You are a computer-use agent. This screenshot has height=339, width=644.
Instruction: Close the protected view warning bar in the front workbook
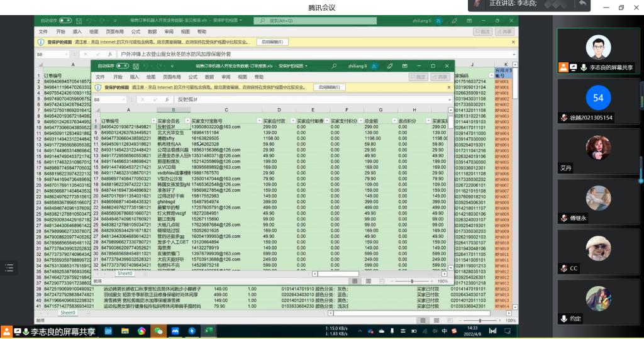click(448, 88)
